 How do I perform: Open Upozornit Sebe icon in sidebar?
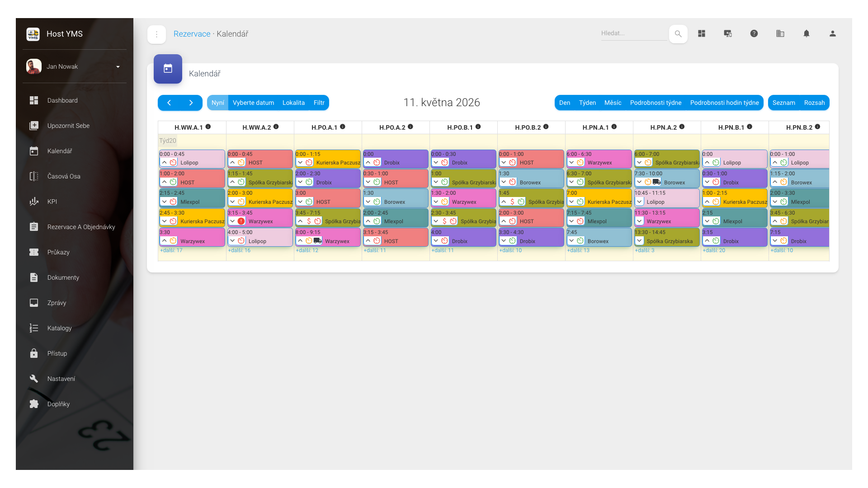[x=34, y=126]
